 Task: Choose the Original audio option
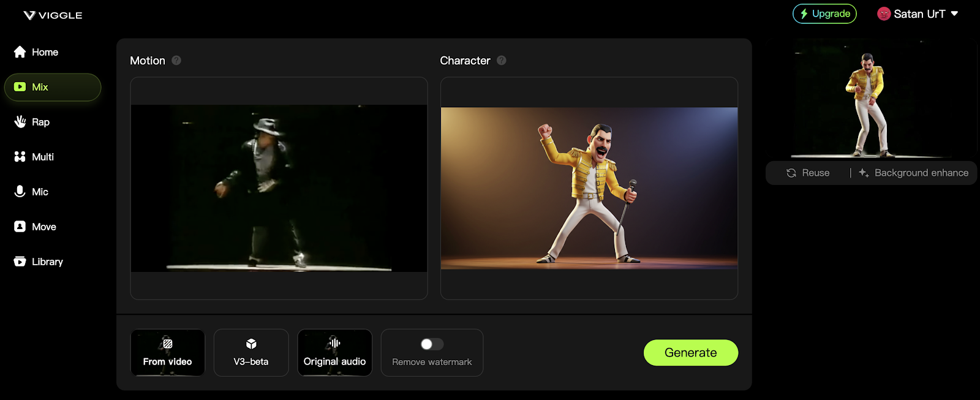coord(335,353)
